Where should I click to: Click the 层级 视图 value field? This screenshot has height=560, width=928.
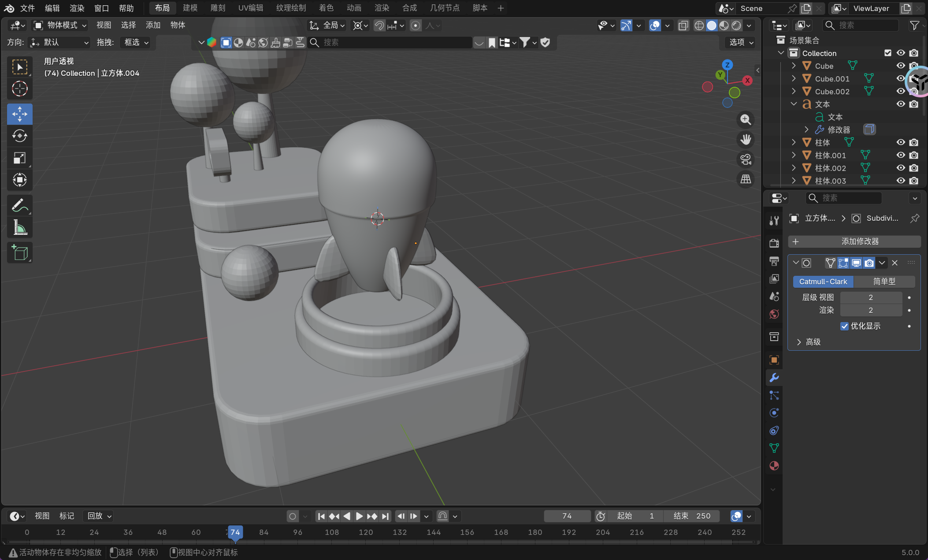[x=870, y=297]
